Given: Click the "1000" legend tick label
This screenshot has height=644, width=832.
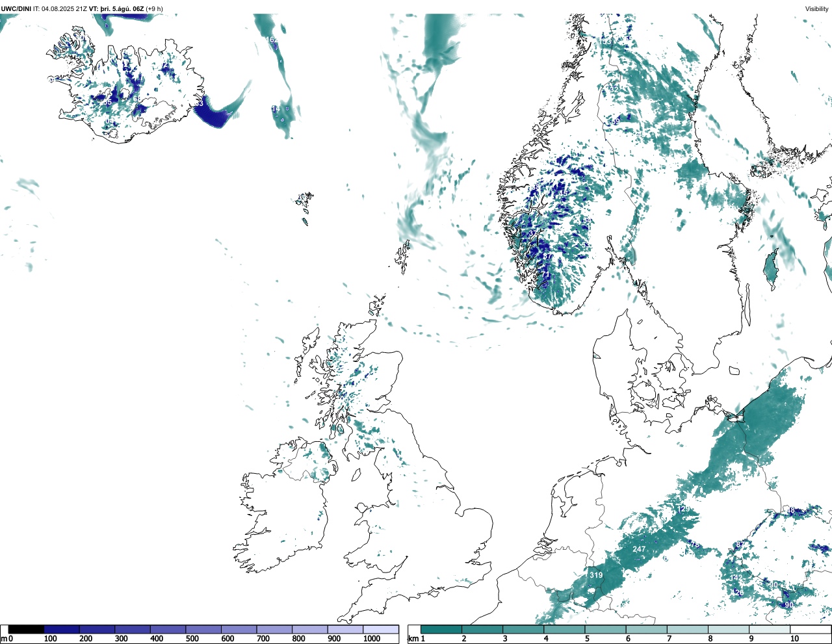Looking at the screenshot, I should 372,639.
